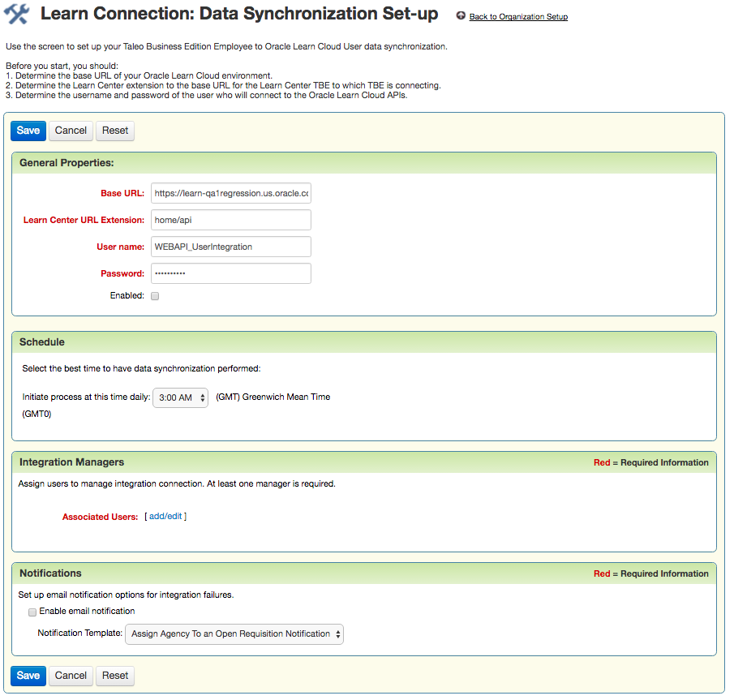Click add/edit for Associated Users
Viewport: 734px width, 700px height.
click(165, 516)
